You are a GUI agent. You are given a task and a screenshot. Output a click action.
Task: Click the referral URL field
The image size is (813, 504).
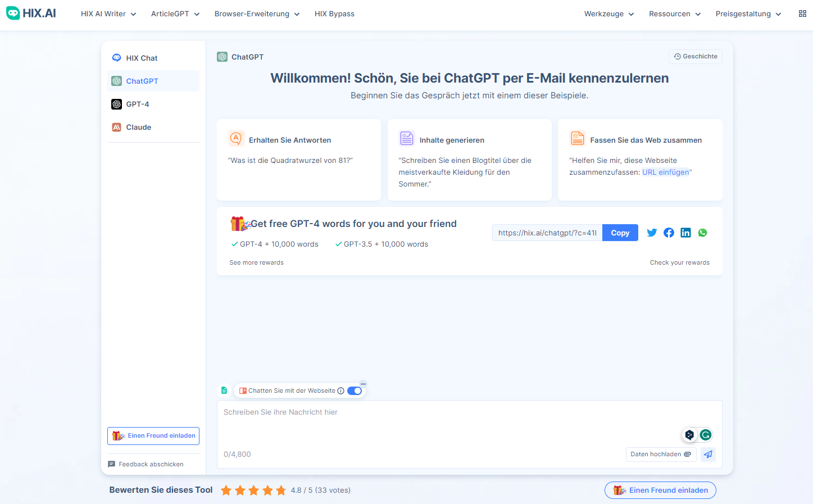click(x=547, y=233)
